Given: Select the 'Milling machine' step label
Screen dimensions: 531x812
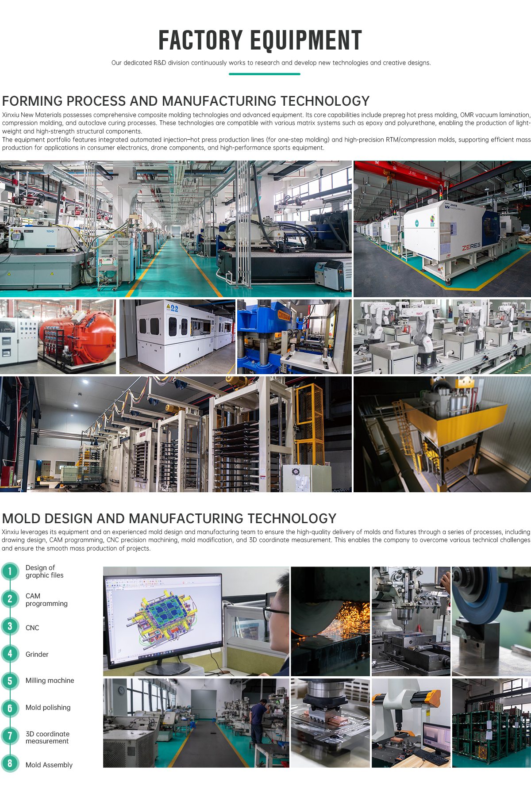Looking at the screenshot, I should click(50, 681).
